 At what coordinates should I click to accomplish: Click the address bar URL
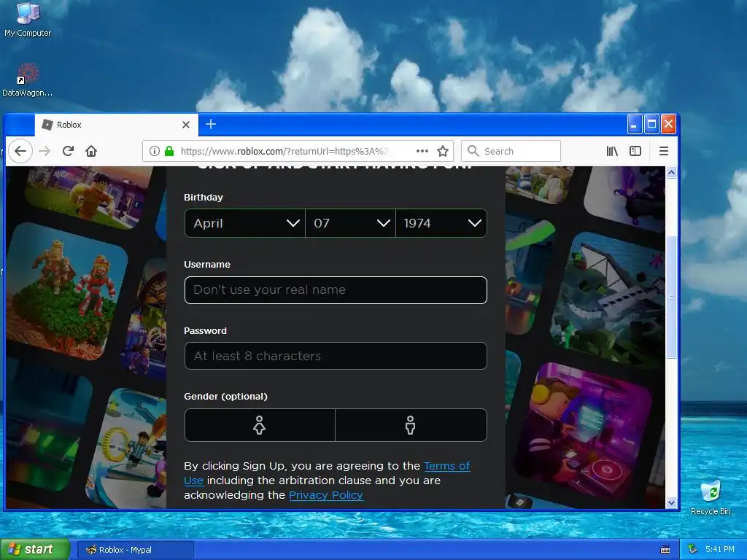pyautogui.click(x=285, y=151)
